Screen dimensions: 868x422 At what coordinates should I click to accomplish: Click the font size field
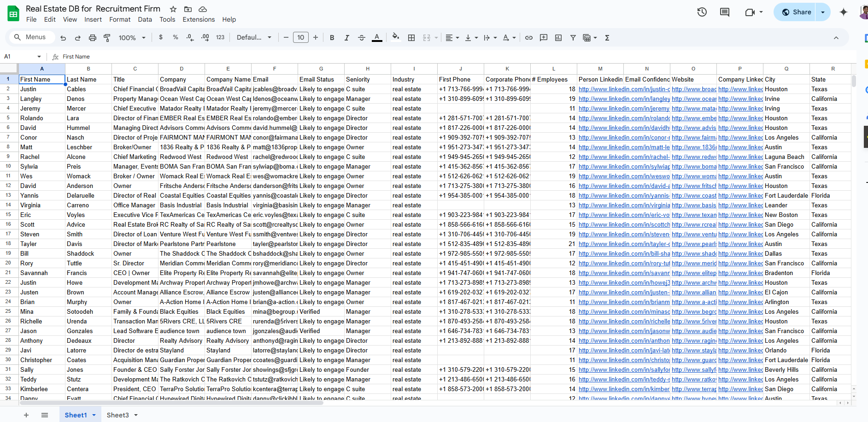click(x=301, y=38)
